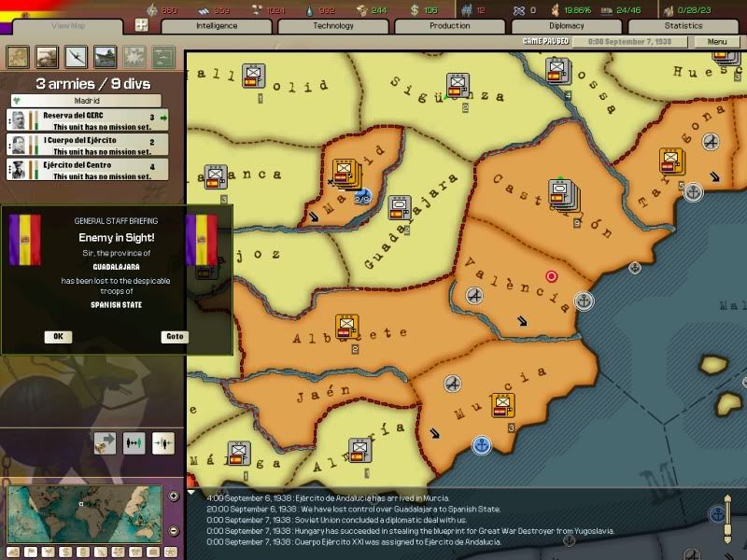The height and width of the screenshot is (560, 747).
Task: Click the log entry about Guadalajara lost
Action: pyautogui.click(x=354, y=509)
